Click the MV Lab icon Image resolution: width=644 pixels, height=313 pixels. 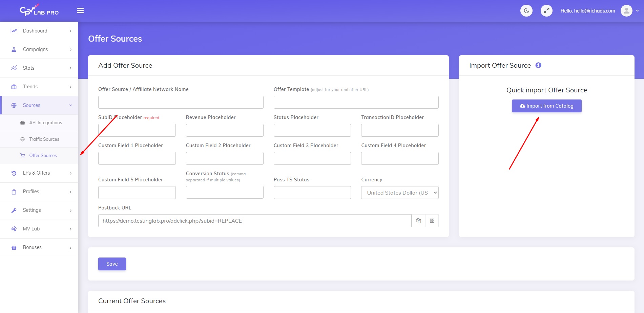[x=14, y=229]
